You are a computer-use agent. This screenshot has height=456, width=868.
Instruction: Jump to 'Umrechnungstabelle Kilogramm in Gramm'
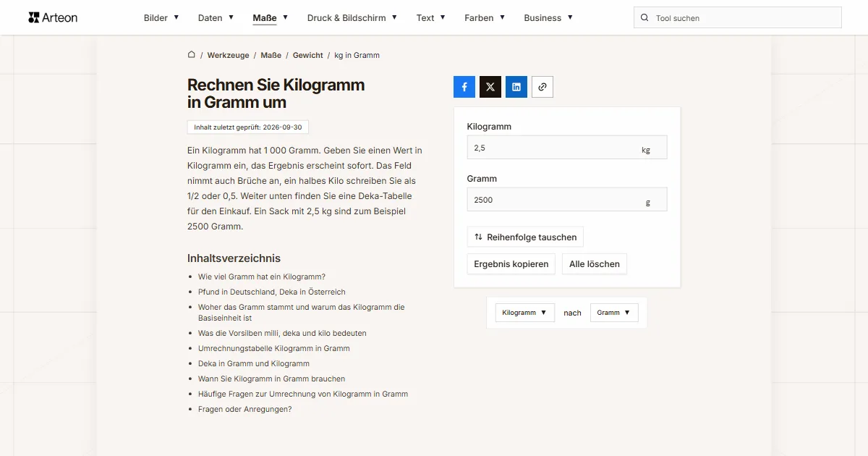click(x=274, y=348)
